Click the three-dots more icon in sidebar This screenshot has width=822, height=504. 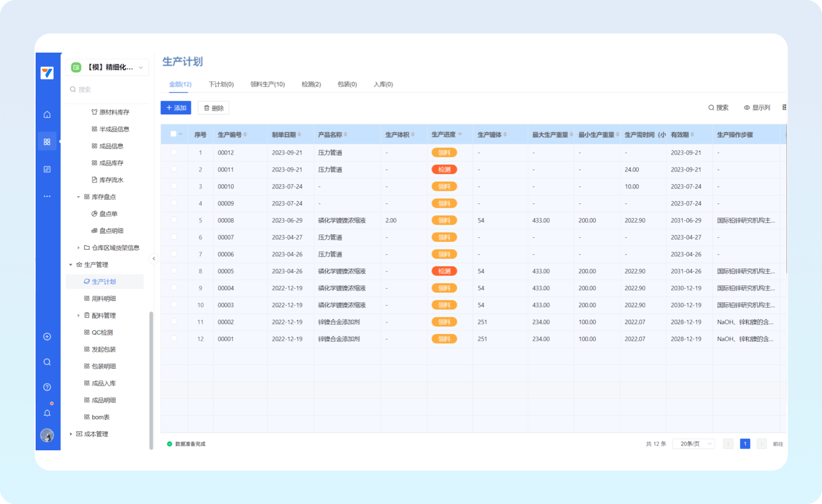47,196
